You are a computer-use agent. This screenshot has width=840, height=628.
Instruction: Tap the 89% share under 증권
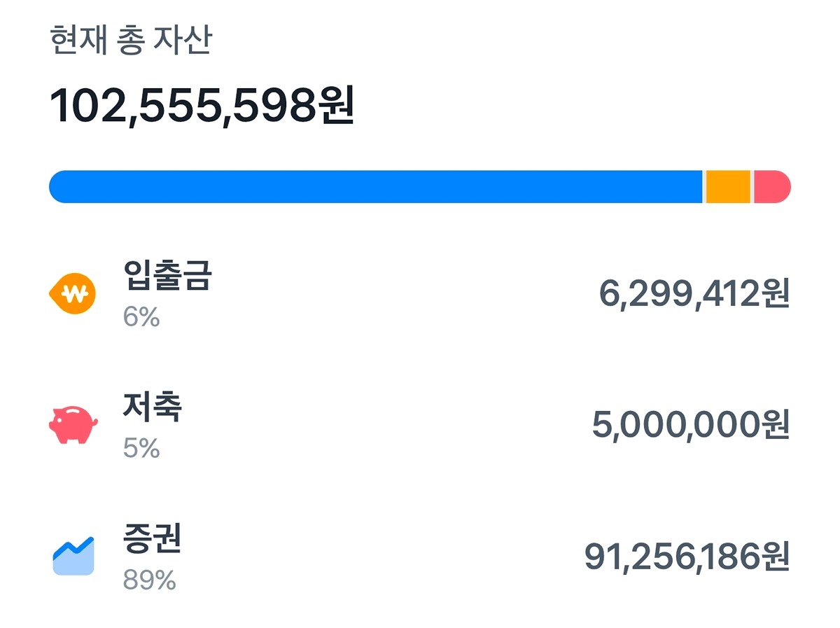point(149,580)
